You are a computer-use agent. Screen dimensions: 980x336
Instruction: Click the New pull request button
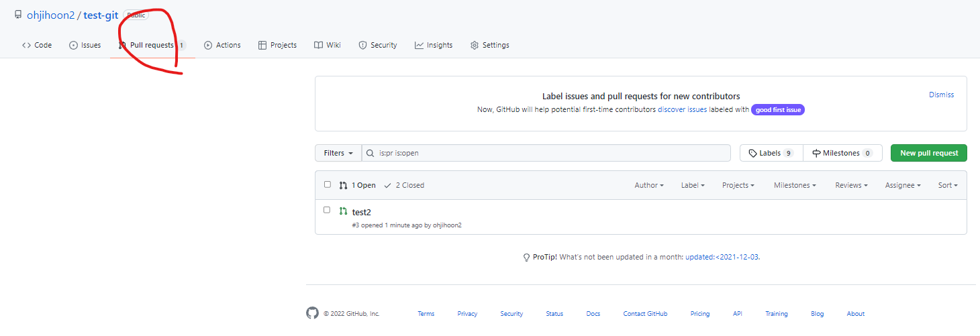929,153
